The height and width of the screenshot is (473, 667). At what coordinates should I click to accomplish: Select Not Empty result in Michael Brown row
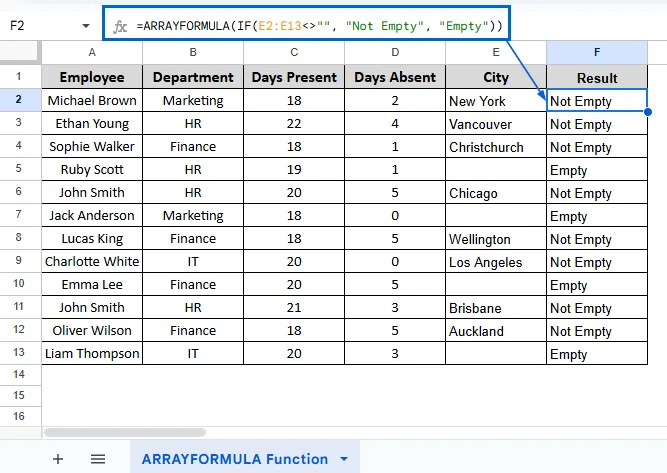tap(597, 100)
